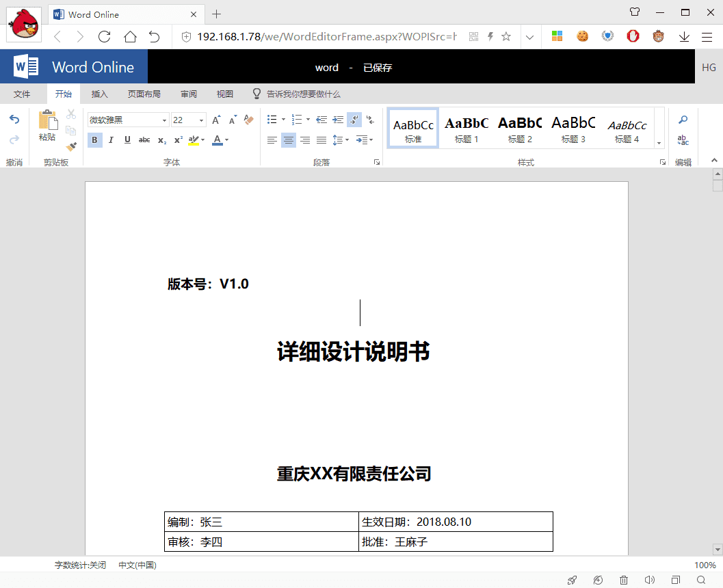Select the Format Painter brush
Image resolution: width=723 pixels, height=588 pixels.
(71, 146)
